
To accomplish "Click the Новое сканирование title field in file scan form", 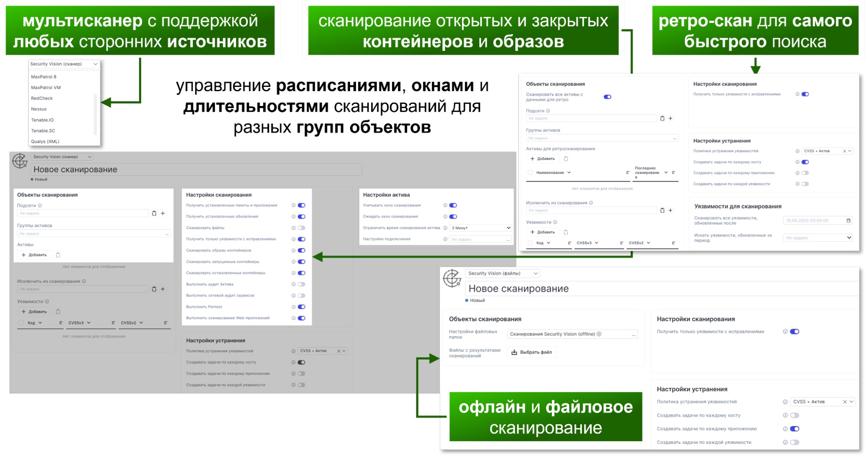I will [662, 289].
